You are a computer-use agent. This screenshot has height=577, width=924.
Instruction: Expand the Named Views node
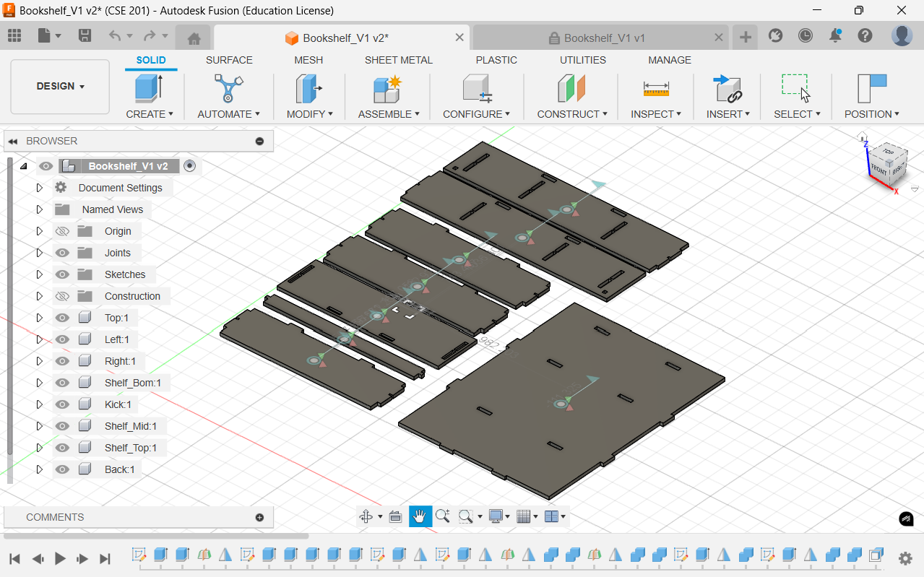[40, 209]
